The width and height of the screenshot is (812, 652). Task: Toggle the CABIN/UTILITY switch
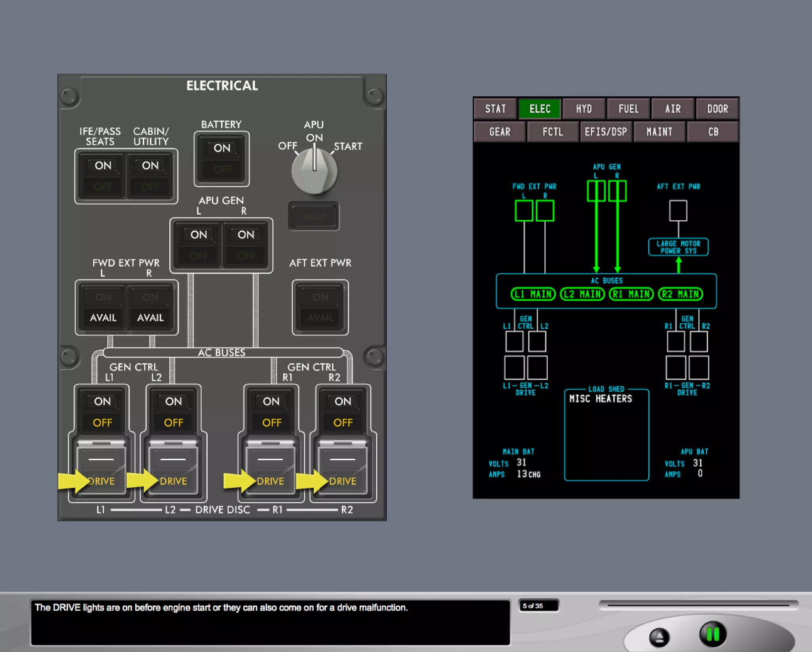(150, 176)
